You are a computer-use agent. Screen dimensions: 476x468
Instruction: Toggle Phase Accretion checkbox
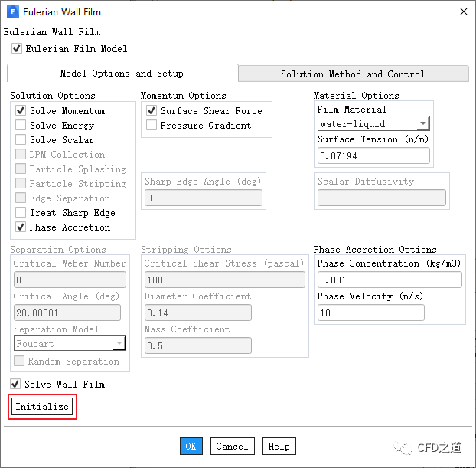tap(21, 227)
